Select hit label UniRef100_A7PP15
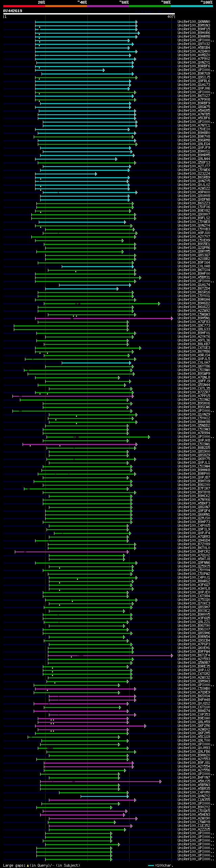Viewport: 216px width, 868px height. click(194, 396)
